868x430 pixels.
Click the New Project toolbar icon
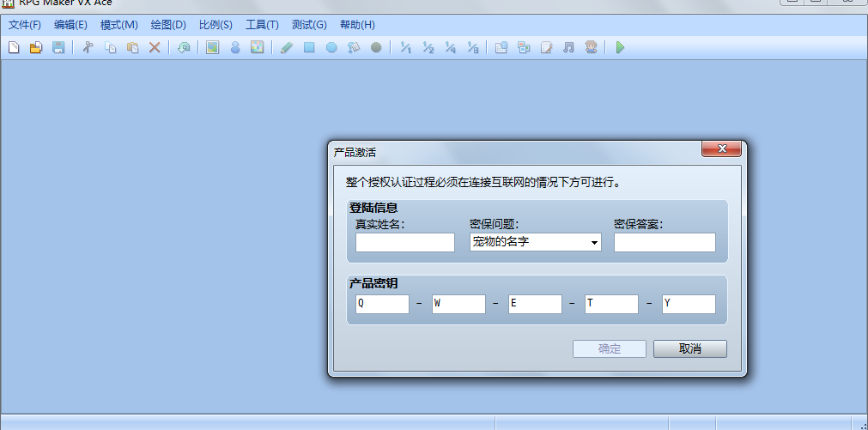point(14,47)
